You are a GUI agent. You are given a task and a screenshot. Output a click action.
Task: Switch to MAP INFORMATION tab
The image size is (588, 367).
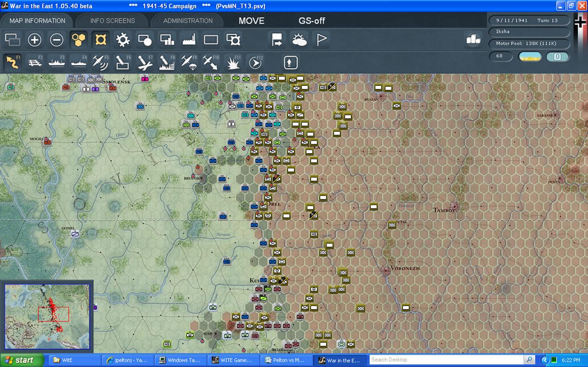pyautogui.click(x=37, y=21)
